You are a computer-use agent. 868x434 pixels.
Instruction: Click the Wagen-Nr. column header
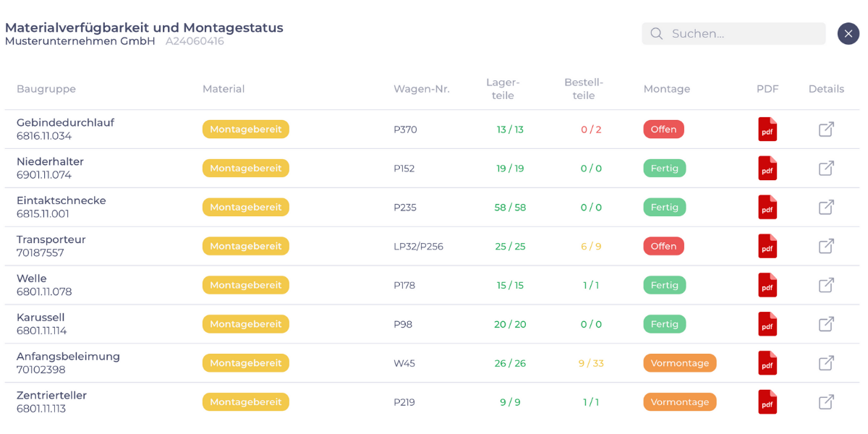(x=421, y=89)
